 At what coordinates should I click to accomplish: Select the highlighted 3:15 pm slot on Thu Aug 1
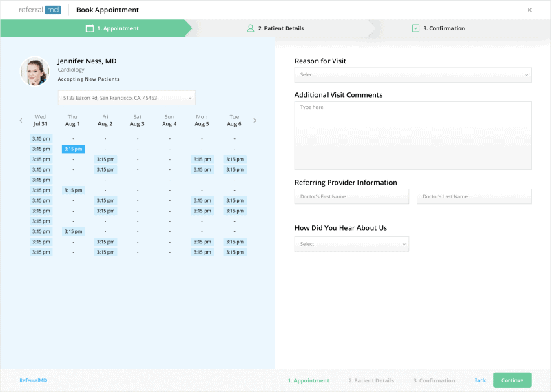(x=73, y=149)
